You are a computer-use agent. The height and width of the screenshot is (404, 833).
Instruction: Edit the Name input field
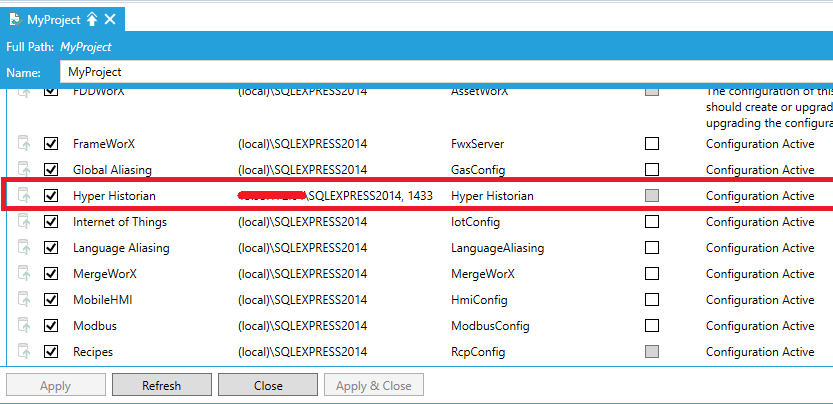pyautogui.click(x=446, y=72)
